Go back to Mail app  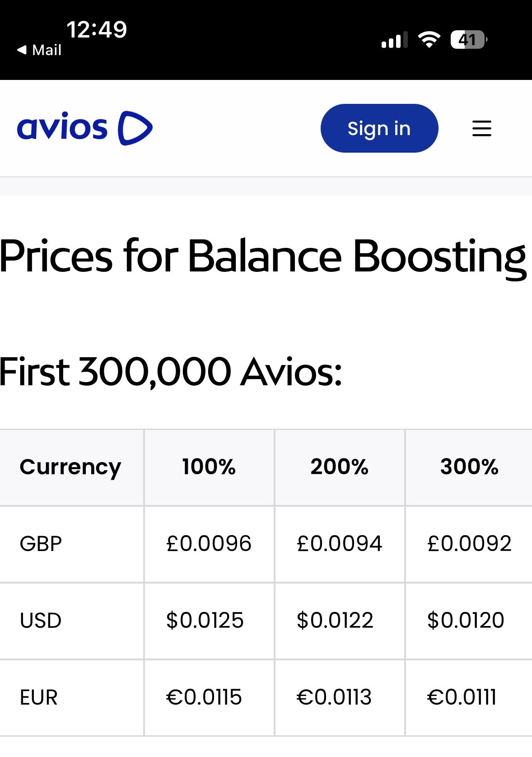(x=39, y=50)
